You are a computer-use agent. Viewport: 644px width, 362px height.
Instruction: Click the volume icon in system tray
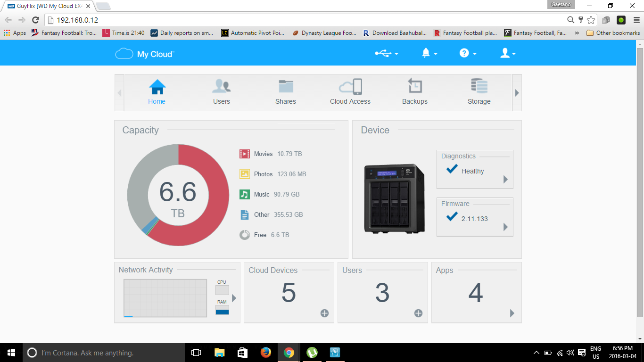(x=570, y=353)
